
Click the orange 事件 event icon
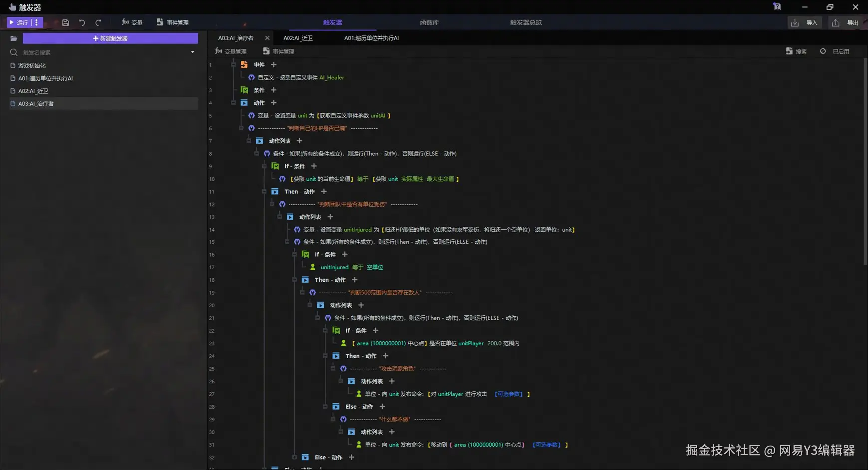pos(244,65)
